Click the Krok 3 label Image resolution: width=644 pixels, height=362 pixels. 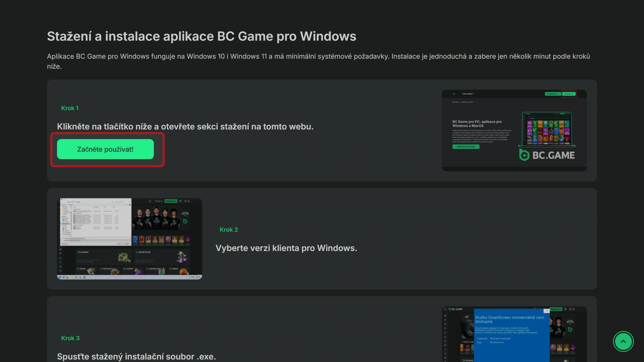pyautogui.click(x=70, y=338)
